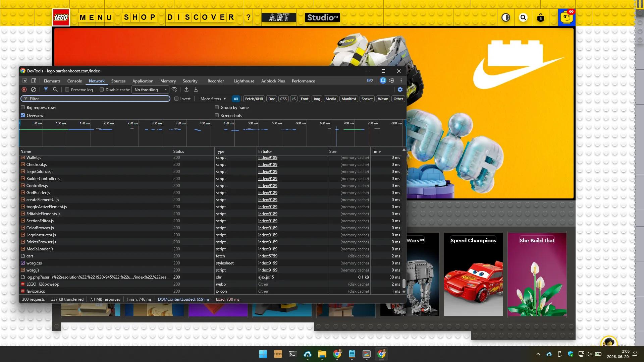Expand the More filters dropdown
Viewport: 644px width, 362px height.
[x=213, y=99]
